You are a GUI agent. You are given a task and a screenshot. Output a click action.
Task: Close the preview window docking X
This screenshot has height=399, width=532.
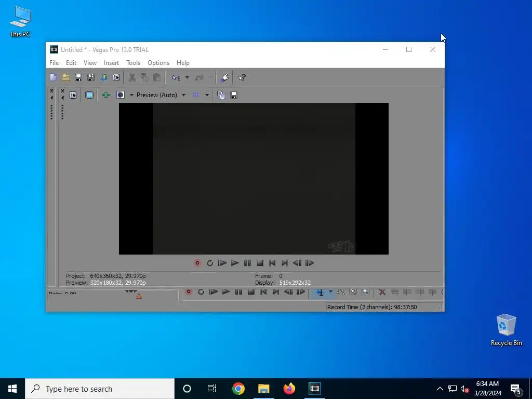point(62,91)
